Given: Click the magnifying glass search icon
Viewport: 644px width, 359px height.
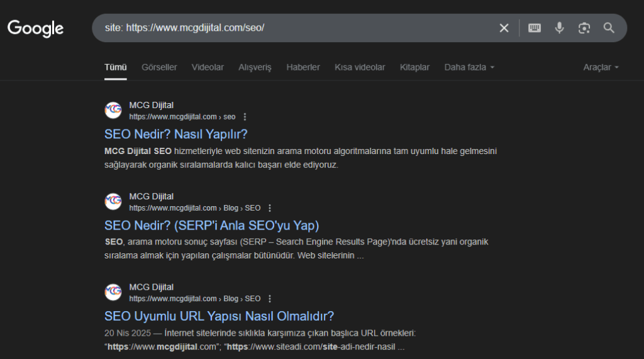Looking at the screenshot, I should pyautogui.click(x=609, y=28).
